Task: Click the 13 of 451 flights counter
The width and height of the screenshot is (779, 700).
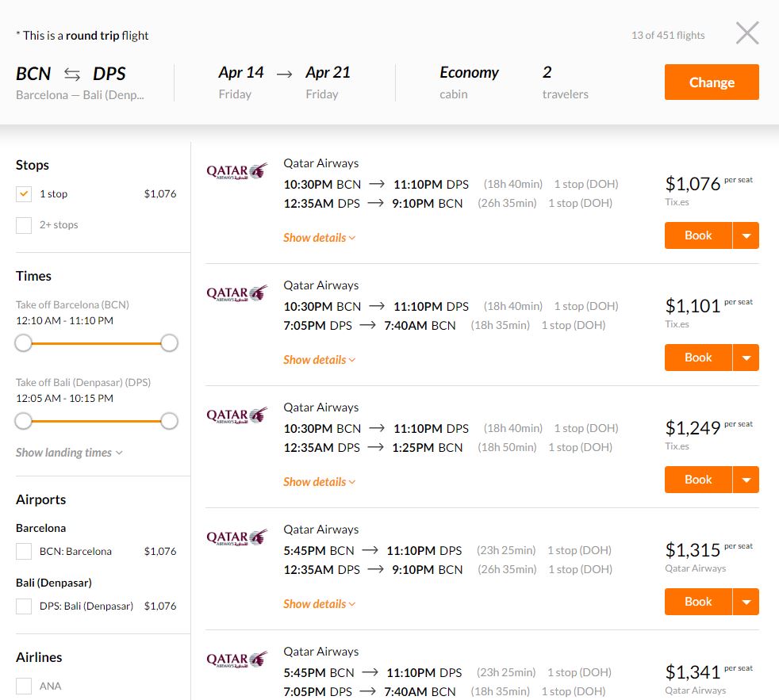Action: (668, 35)
